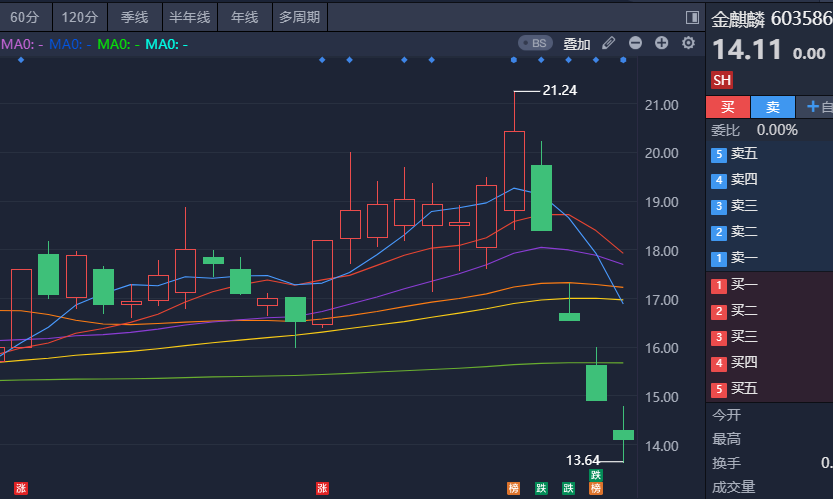This screenshot has width=833, height=499.
Task: Toggle the BS signal switch
Action: 536,43
